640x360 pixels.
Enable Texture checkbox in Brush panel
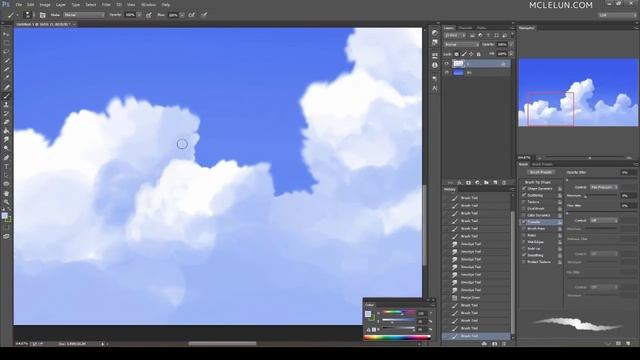point(524,202)
